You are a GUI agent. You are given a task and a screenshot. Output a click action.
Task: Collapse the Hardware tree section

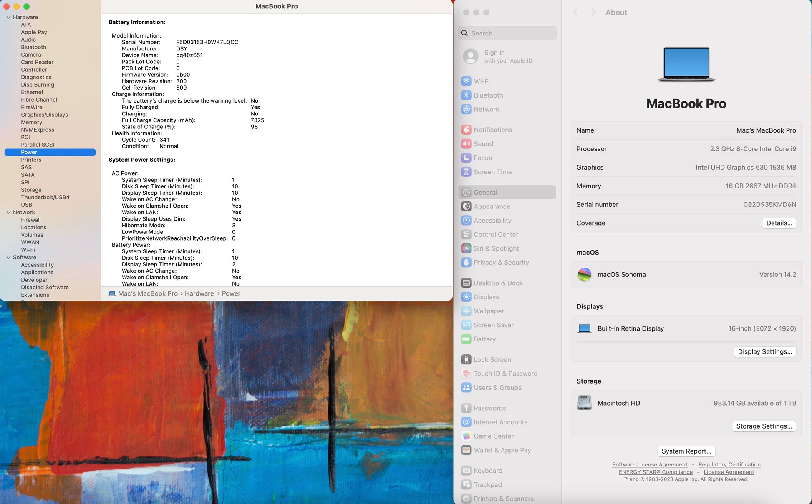(8, 17)
